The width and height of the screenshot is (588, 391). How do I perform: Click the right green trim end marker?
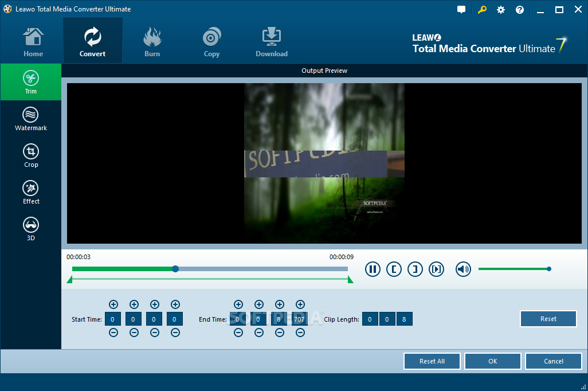coord(351,280)
